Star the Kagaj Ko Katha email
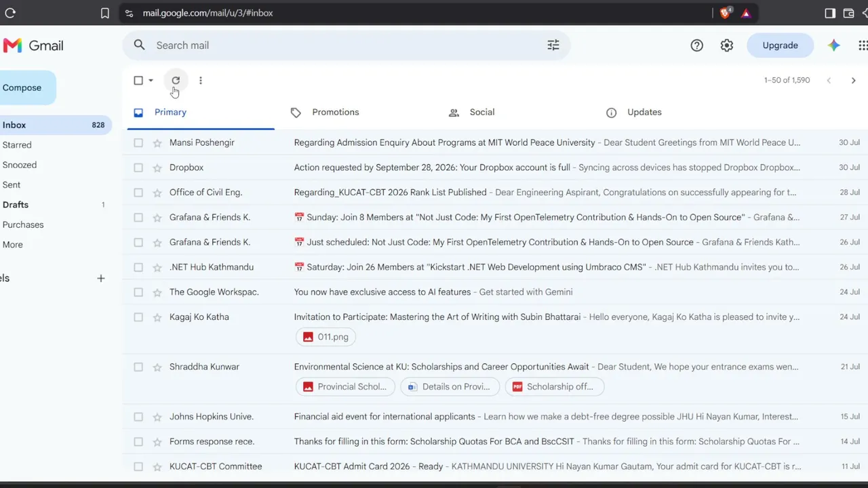This screenshot has height=488, width=868. pyautogui.click(x=157, y=317)
